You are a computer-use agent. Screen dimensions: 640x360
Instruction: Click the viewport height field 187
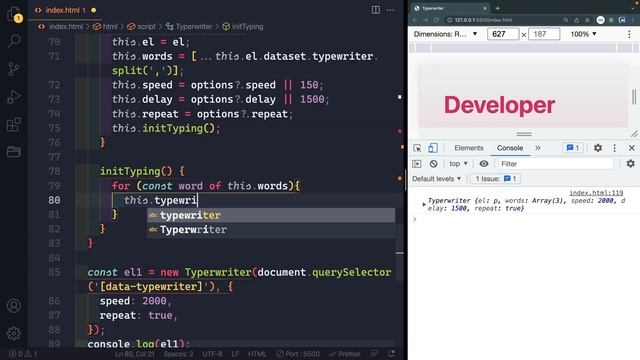click(544, 34)
